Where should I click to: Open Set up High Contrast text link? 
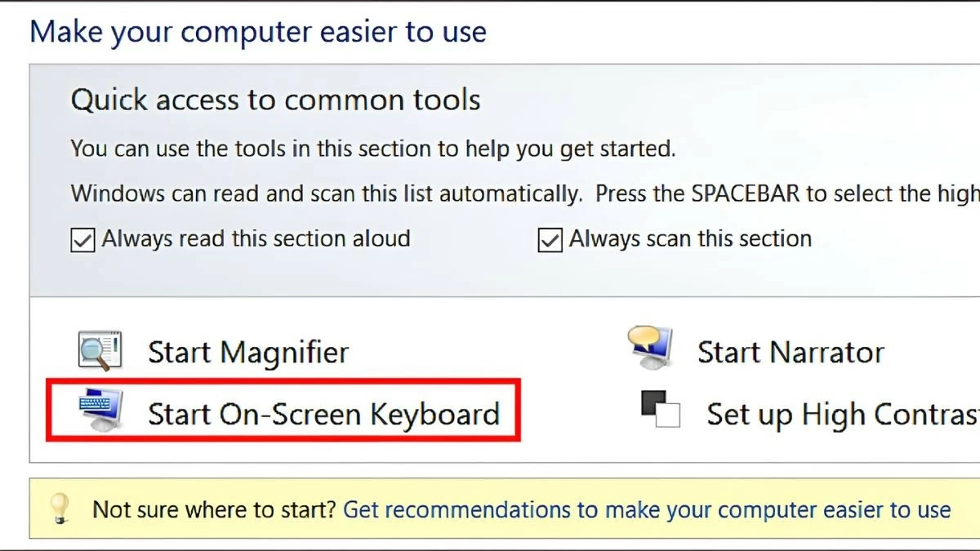point(841,414)
